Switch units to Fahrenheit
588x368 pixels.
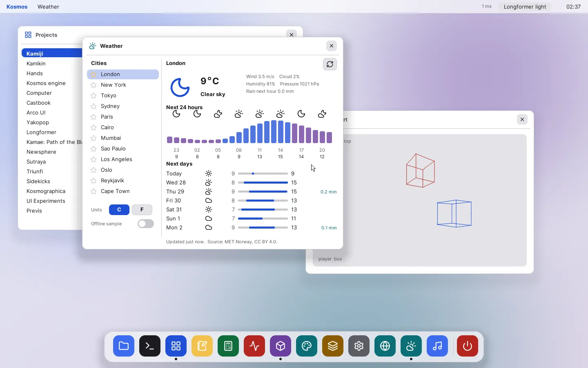(142, 210)
